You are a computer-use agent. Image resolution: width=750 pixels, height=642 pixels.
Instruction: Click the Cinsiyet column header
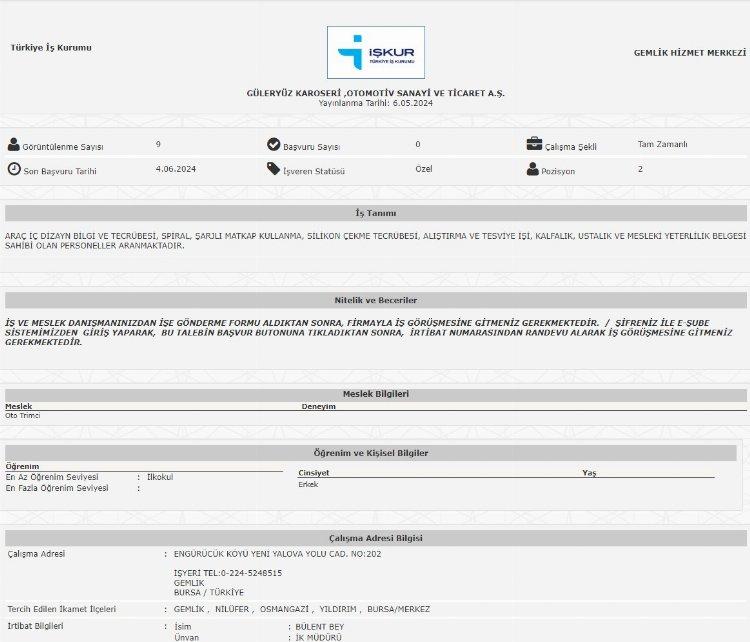[313, 473]
